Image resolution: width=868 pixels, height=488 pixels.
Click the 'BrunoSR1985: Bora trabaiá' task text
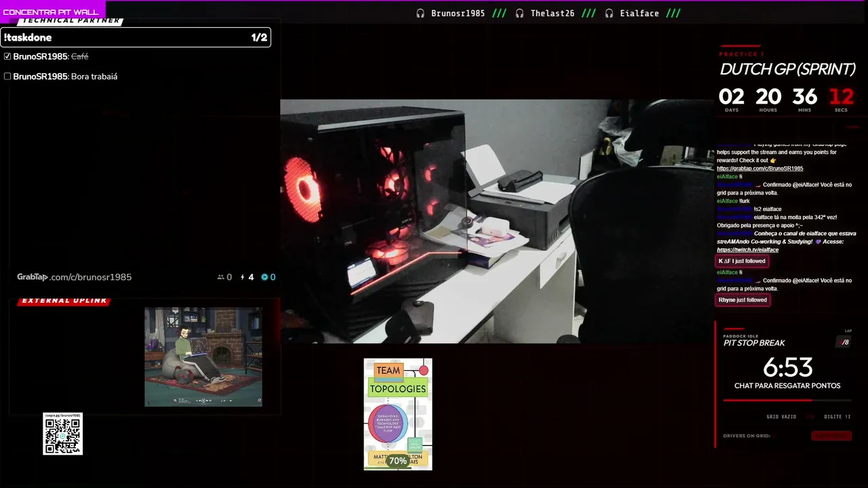65,77
